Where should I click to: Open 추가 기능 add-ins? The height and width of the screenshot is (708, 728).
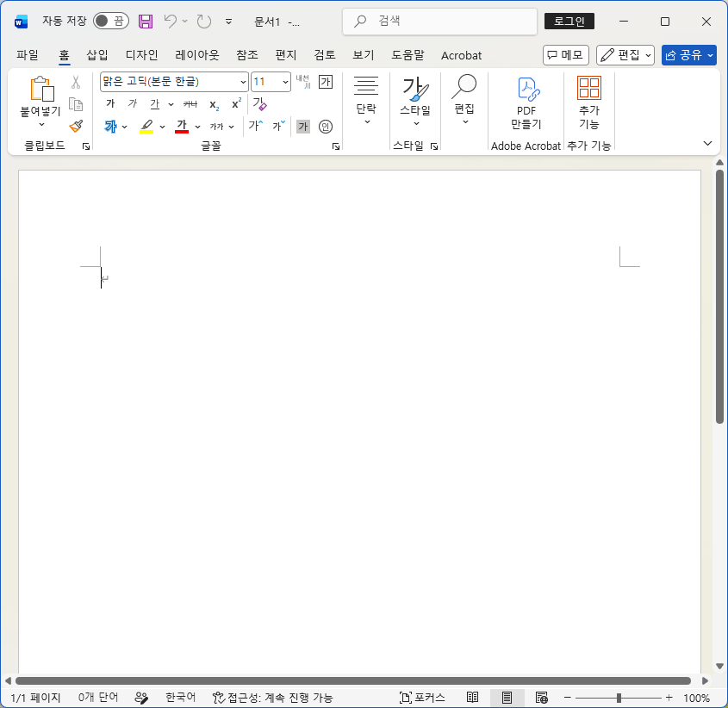click(x=588, y=103)
